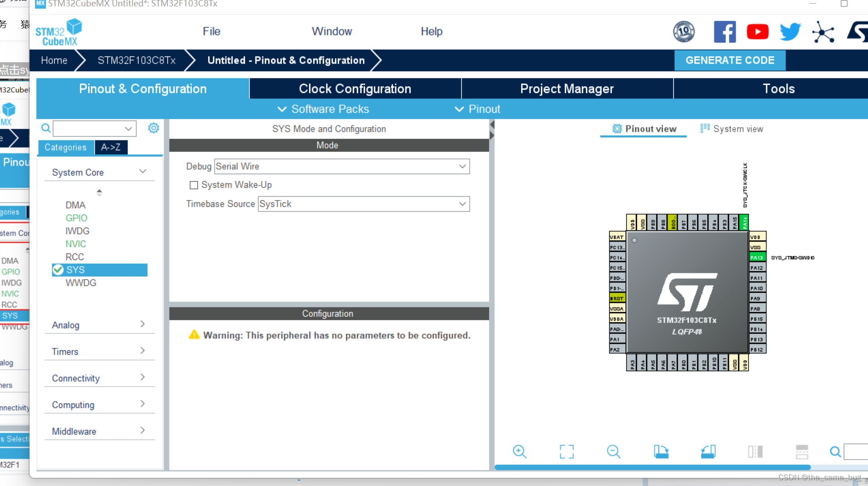Screen dimensions: 868x486
Task: Open the Help menu
Action: [x=431, y=31]
